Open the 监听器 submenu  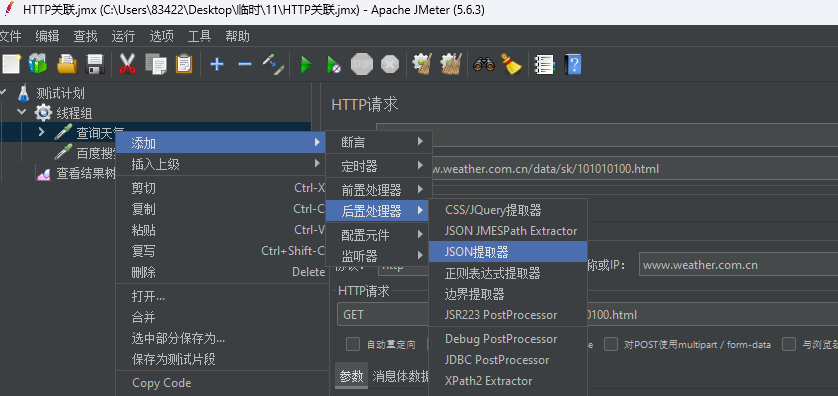(x=378, y=255)
